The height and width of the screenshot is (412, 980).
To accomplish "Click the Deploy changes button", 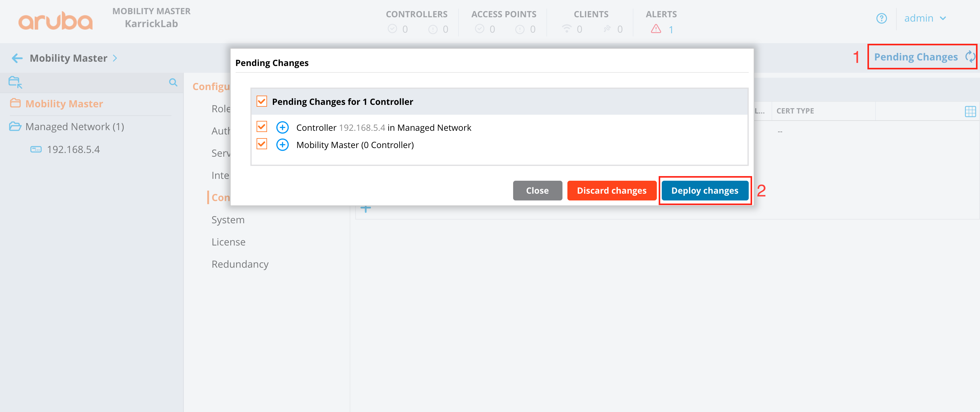I will pyautogui.click(x=705, y=191).
